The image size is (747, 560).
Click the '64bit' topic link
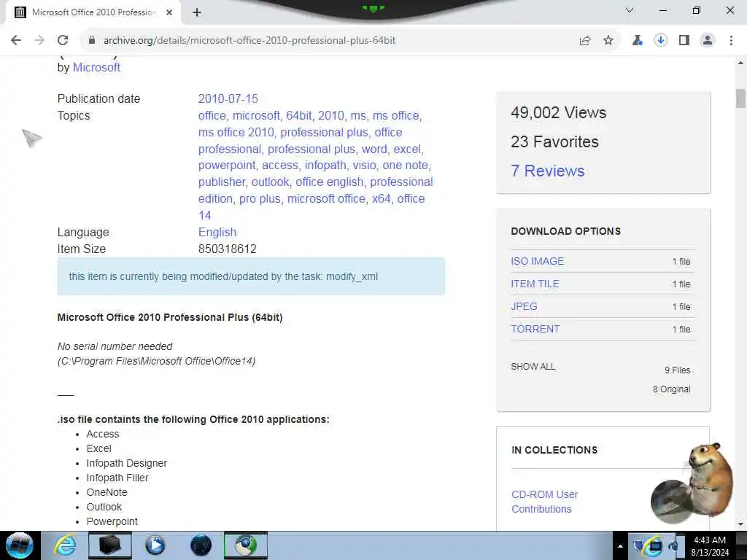pos(298,116)
